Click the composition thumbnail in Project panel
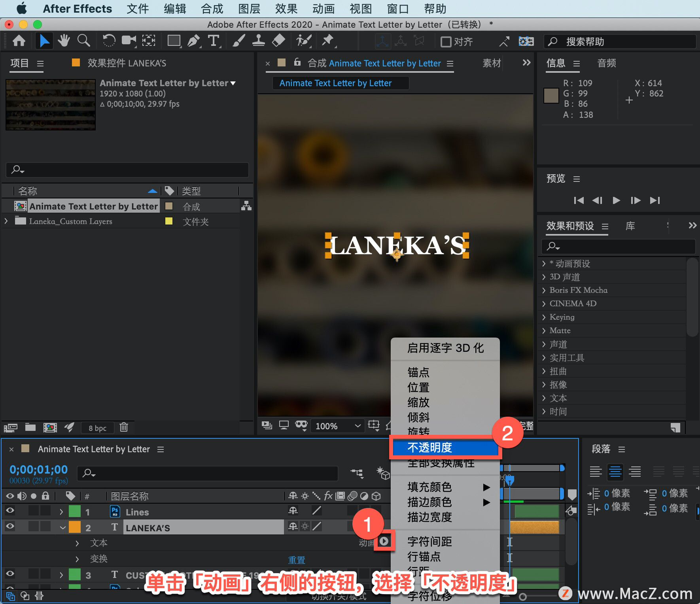Viewport: 700px width, 604px height. pos(51,105)
